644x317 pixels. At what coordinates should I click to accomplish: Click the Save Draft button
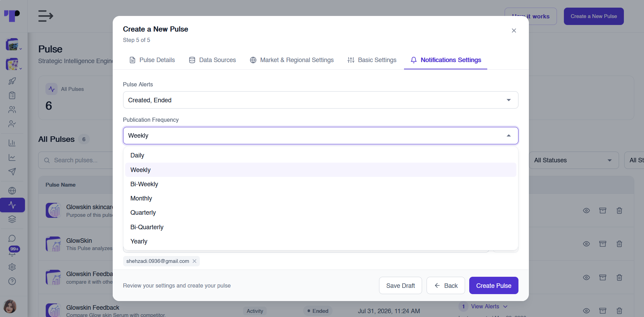coord(401,285)
